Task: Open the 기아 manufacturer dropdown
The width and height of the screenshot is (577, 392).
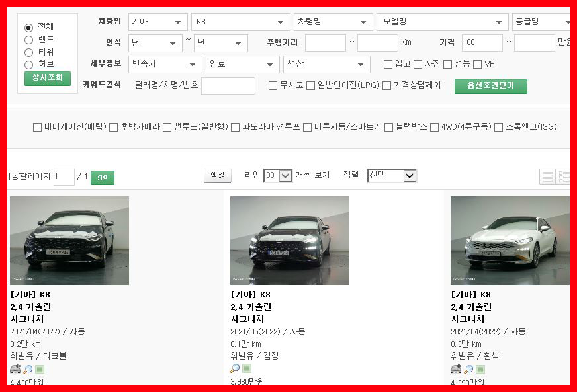Action: click(158, 22)
